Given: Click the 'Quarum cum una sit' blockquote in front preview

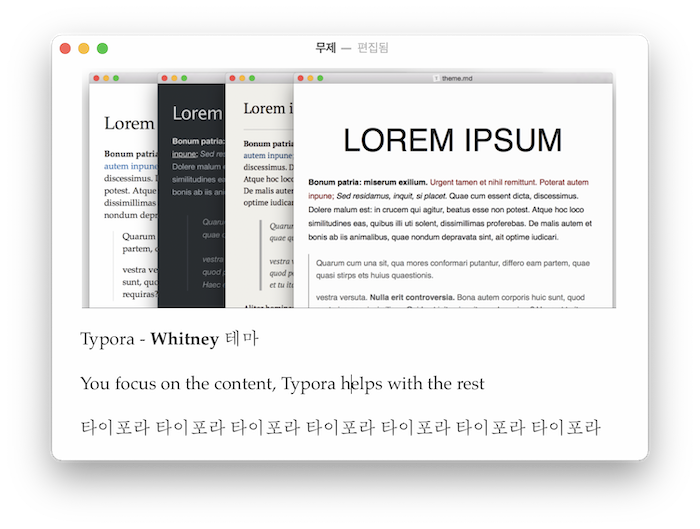Looking at the screenshot, I should (x=453, y=269).
